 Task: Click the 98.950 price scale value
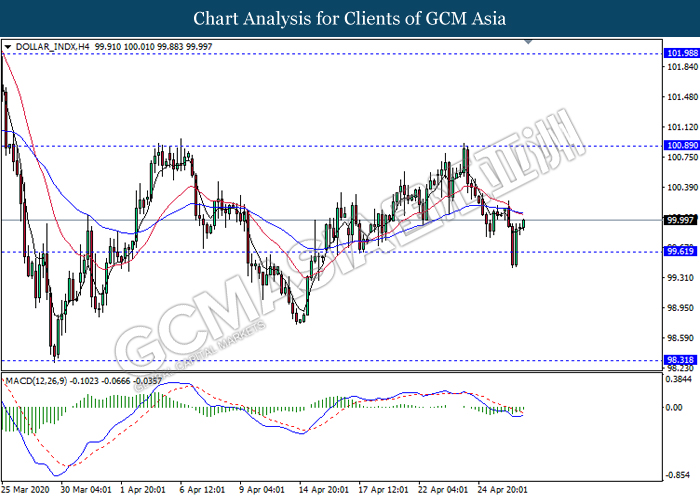tap(680, 308)
